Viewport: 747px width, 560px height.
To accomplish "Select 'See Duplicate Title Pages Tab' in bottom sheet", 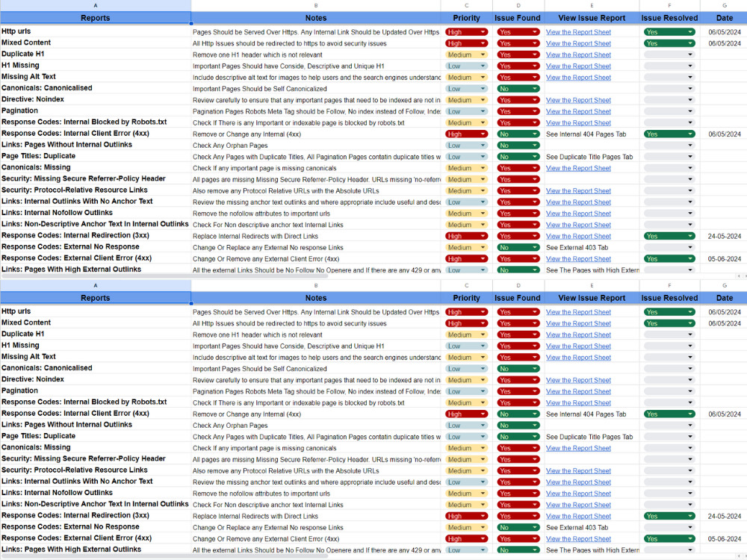I will click(x=592, y=437).
